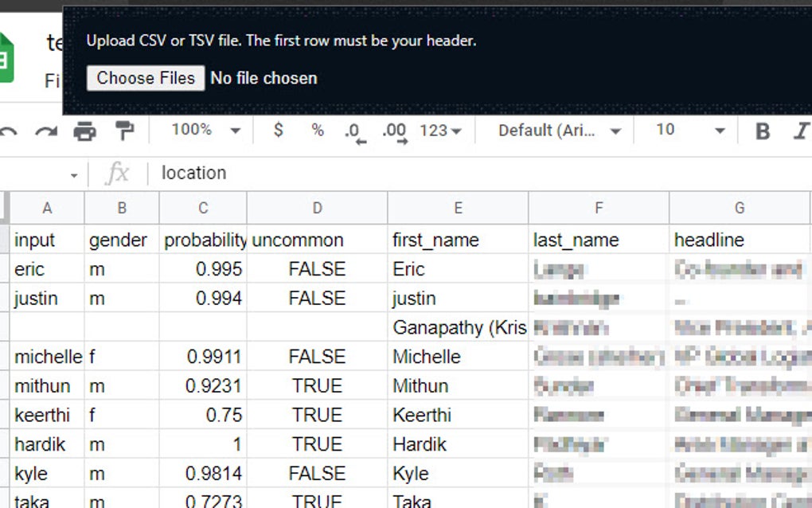
Task: Open the name box dropdown arrow
Action: tap(74, 173)
